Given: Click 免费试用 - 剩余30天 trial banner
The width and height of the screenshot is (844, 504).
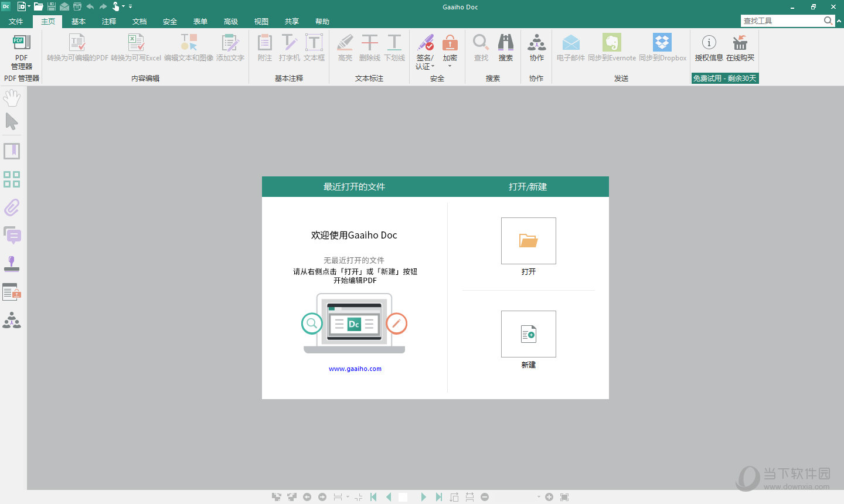Looking at the screenshot, I should [725, 78].
